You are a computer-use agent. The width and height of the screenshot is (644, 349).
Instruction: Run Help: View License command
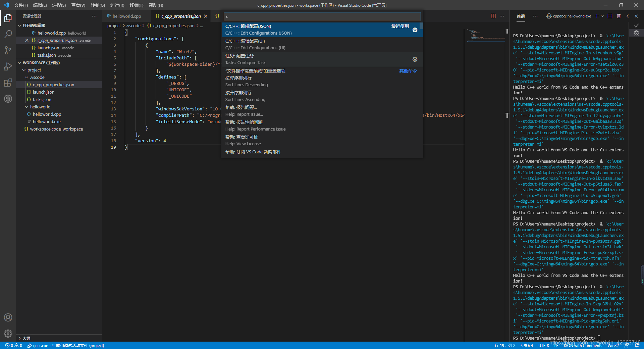tap(322, 140)
